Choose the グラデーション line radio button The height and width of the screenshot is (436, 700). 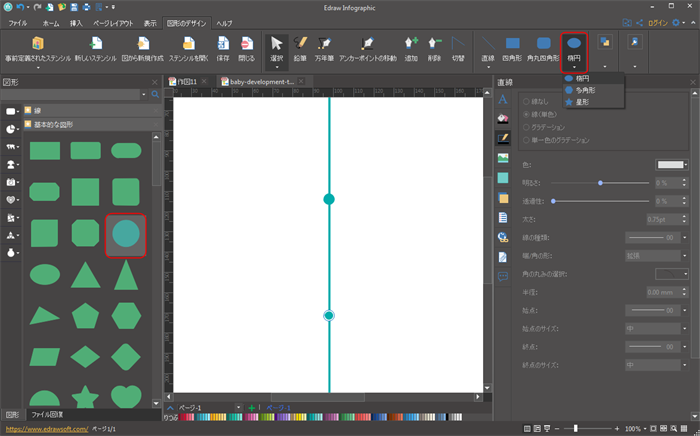(x=527, y=127)
